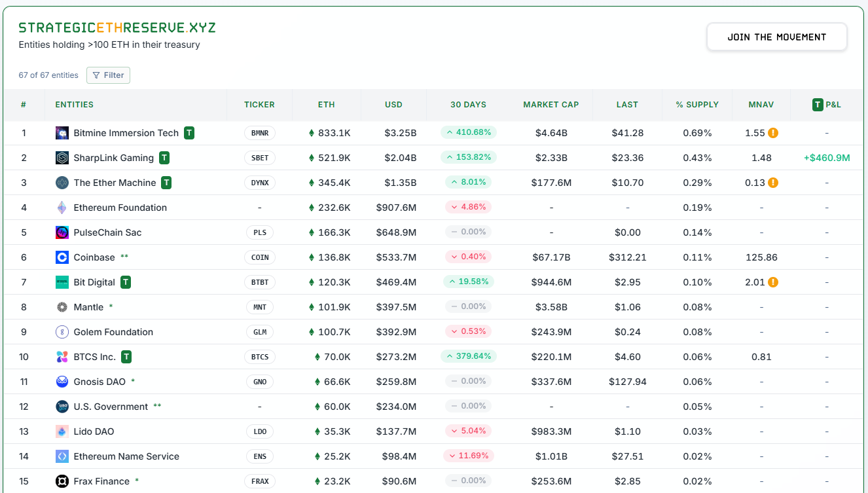Click the BTCS Inc. logo icon
868x493 pixels.
pyautogui.click(x=62, y=357)
